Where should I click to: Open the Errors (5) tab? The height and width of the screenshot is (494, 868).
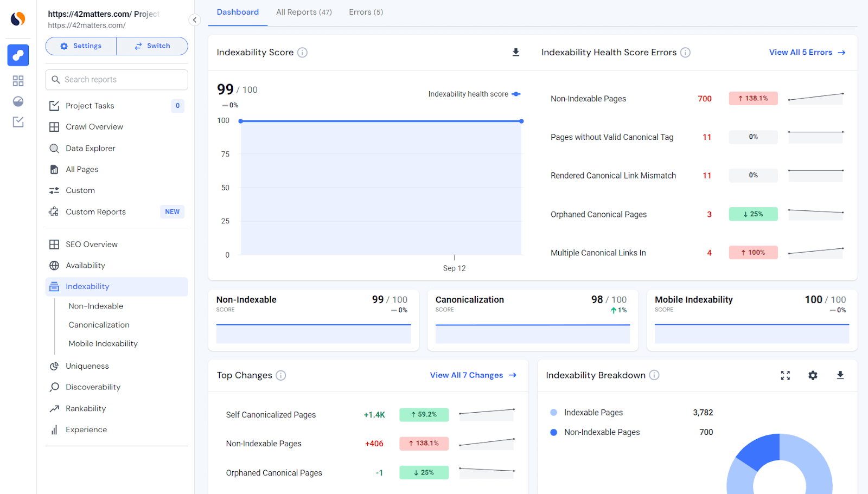click(366, 12)
